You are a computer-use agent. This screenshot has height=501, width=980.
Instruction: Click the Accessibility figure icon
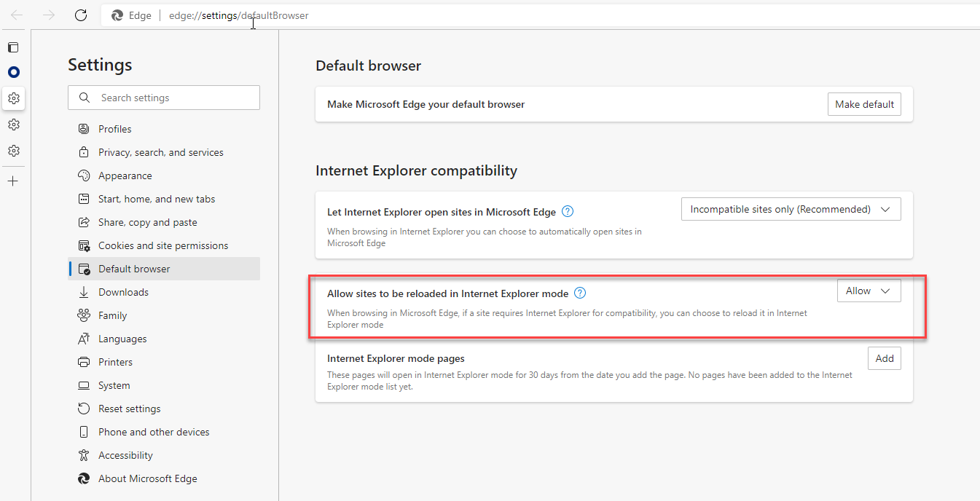click(84, 455)
